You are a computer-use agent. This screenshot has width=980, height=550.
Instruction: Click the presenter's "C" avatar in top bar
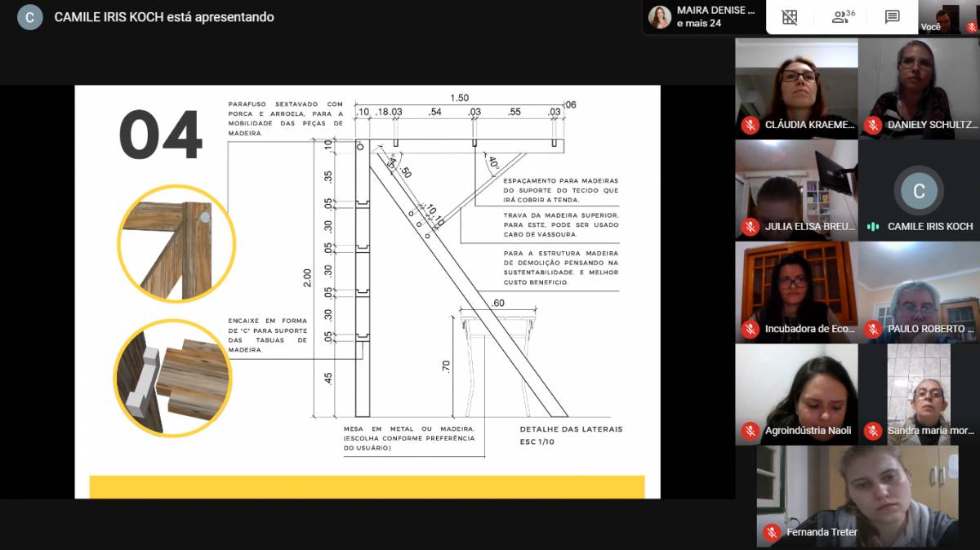point(30,17)
